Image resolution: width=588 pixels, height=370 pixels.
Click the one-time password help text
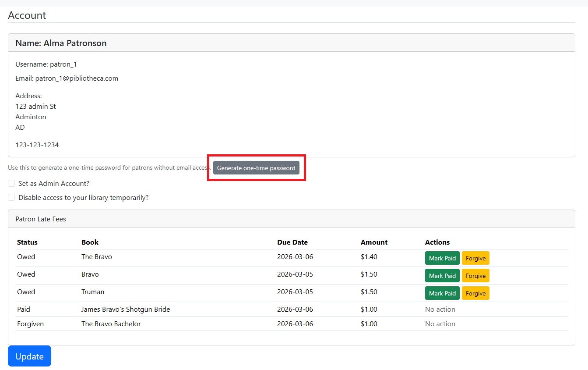tap(109, 168)
